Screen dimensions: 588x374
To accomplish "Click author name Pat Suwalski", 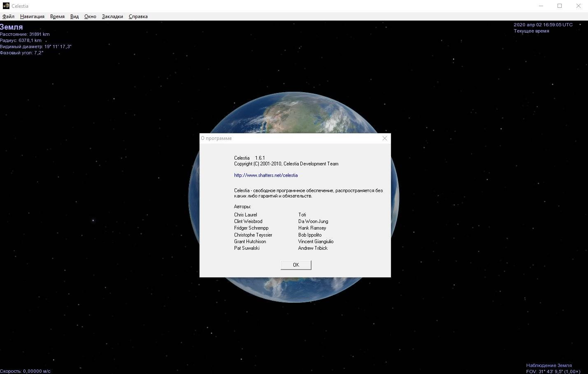I will pyautogui.click(x=247, y=248).
